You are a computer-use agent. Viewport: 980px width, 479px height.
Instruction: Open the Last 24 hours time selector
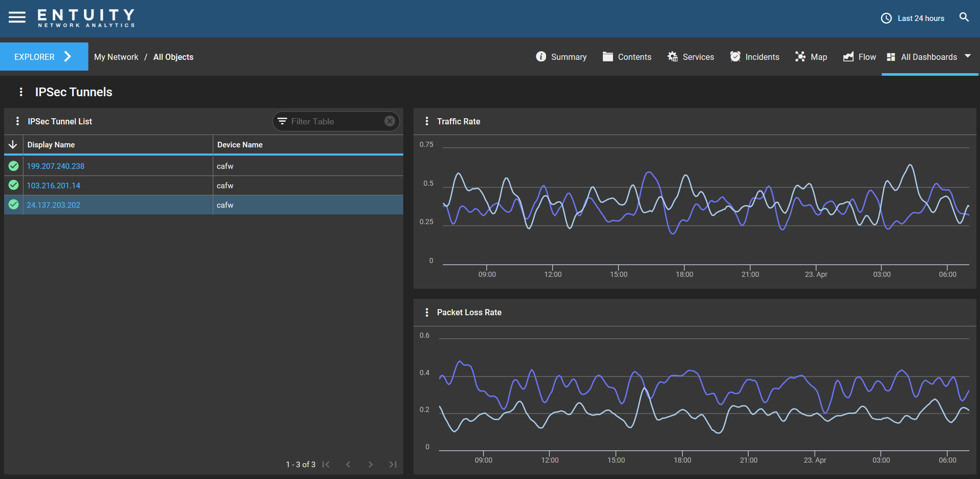pyautogui.click(x=912, y=18)
